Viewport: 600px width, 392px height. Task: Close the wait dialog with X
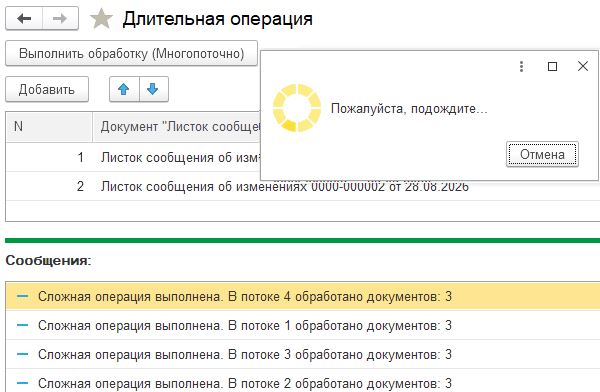[583, 66]
